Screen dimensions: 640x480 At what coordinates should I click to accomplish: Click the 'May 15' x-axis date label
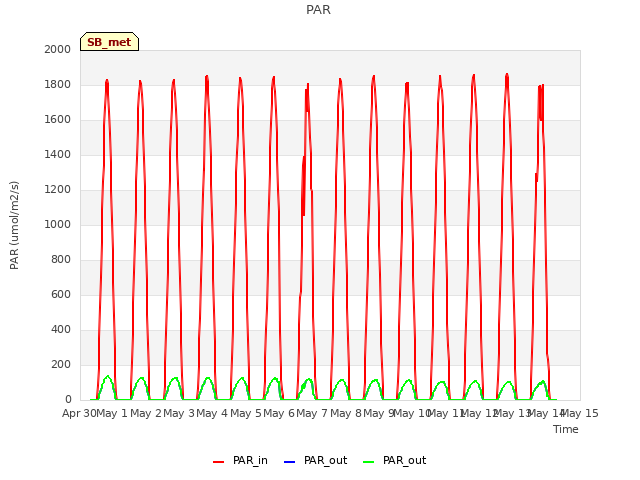tap(580, 413)
